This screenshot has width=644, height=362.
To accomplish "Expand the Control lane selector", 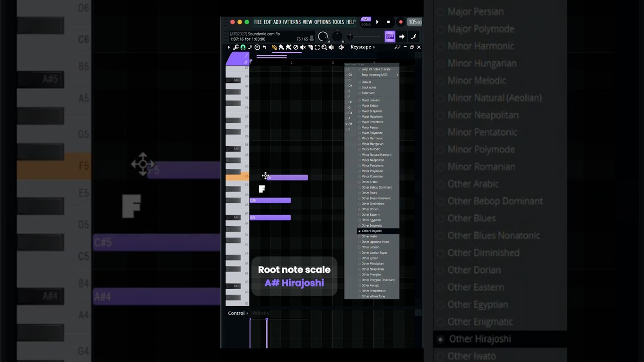I will click(238, 313).
